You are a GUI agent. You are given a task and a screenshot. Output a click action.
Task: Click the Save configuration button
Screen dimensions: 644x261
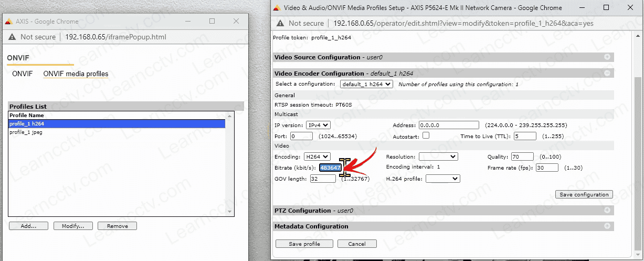(x=584, y=194)
